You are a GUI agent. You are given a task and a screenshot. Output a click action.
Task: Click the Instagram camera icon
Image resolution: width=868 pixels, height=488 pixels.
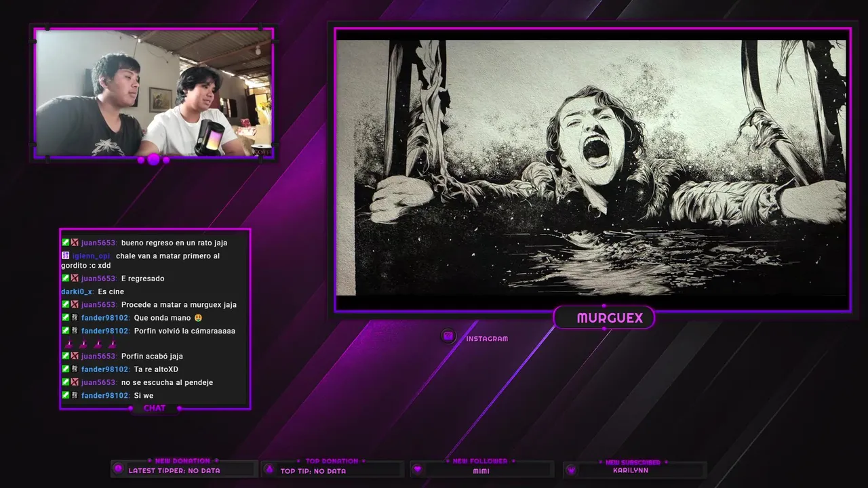448,335
